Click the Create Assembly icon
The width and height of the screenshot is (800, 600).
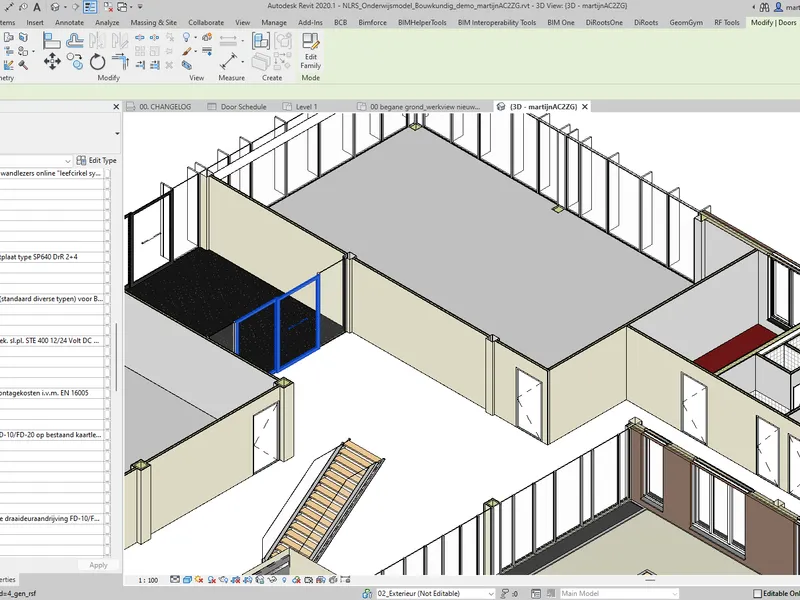pos(261,40)
